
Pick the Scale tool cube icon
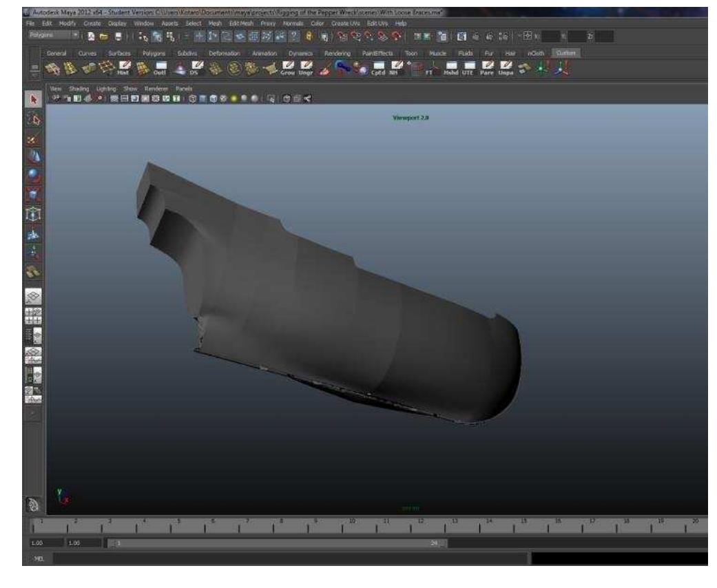pyautogui.click(x=34, y=194)
